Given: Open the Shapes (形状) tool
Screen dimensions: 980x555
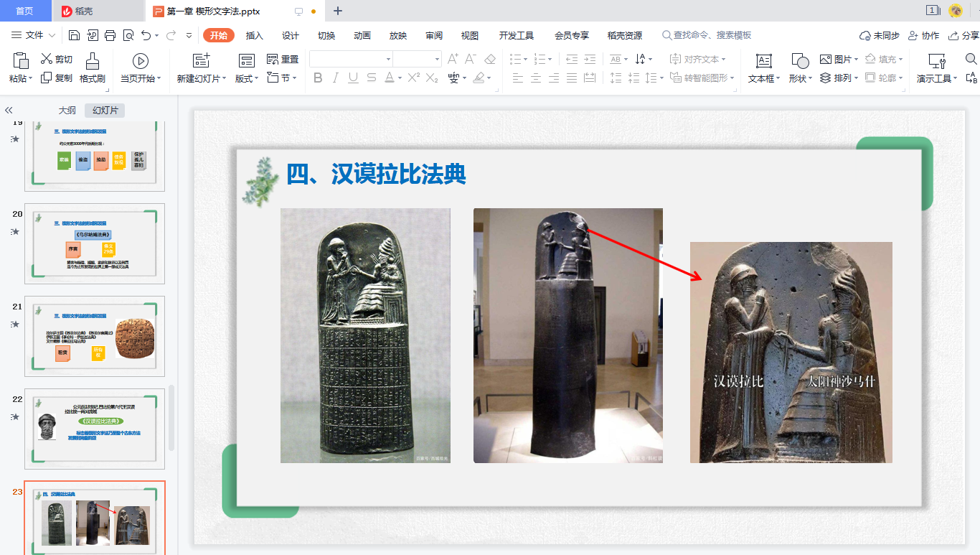Looking at the screenshot, I should pos(799,62).
